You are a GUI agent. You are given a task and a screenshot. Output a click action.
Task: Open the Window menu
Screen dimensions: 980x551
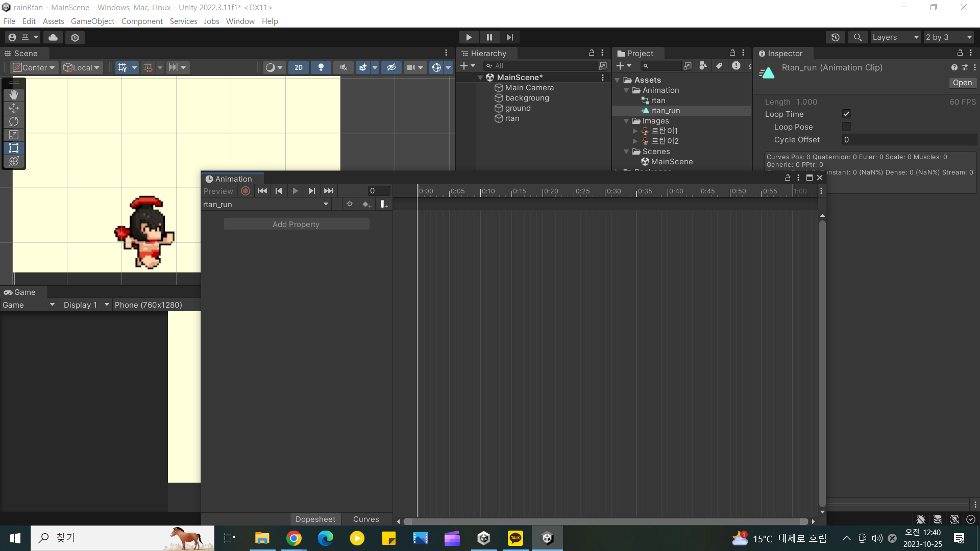[x=240, y=21]
